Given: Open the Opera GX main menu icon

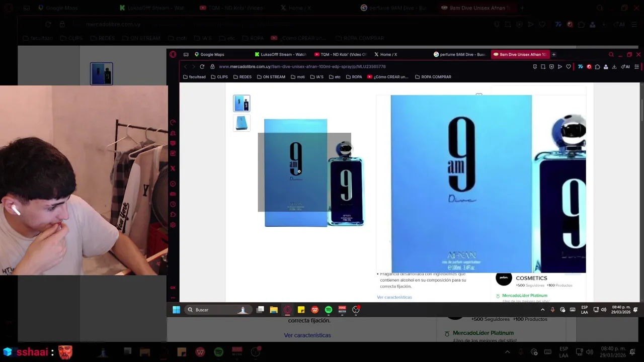Looking at the screenshot, I should tap(173, 54).
